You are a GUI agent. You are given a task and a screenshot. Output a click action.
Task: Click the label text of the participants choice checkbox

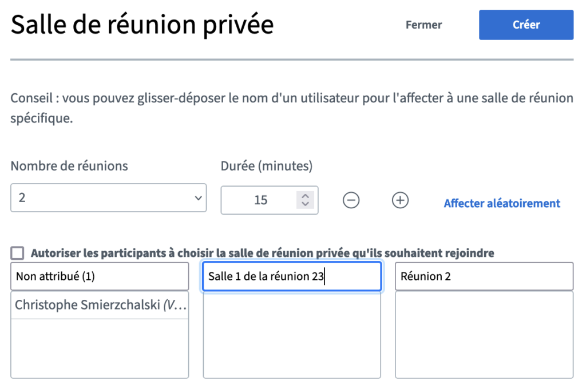click(x=262, y=253)
